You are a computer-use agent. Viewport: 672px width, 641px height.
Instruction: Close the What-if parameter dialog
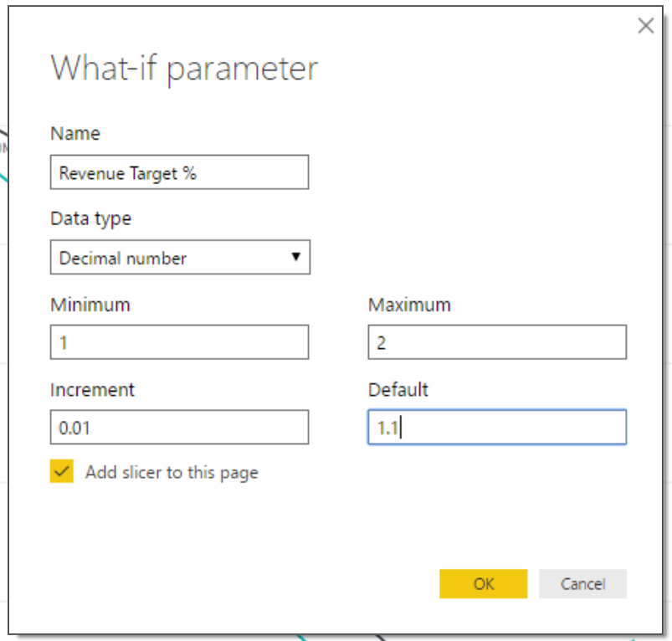(645, 26)
